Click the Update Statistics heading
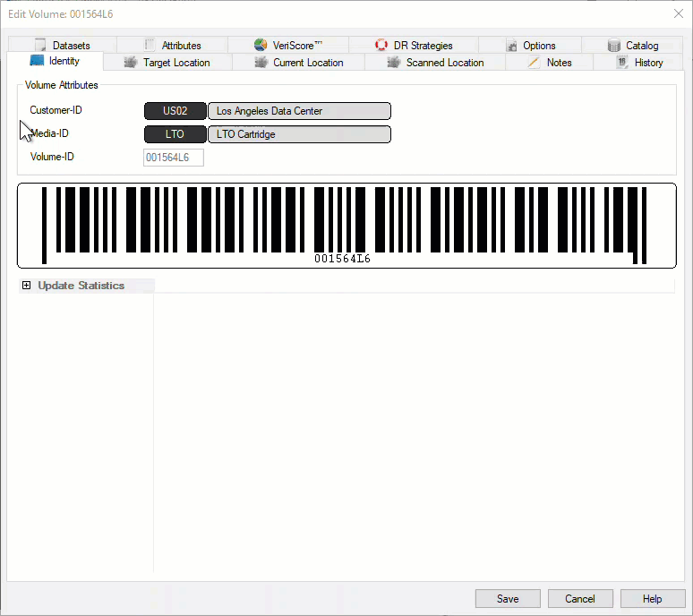Viewport: 693px width, 616px height. pyautogui.click(x=81, y=286)
